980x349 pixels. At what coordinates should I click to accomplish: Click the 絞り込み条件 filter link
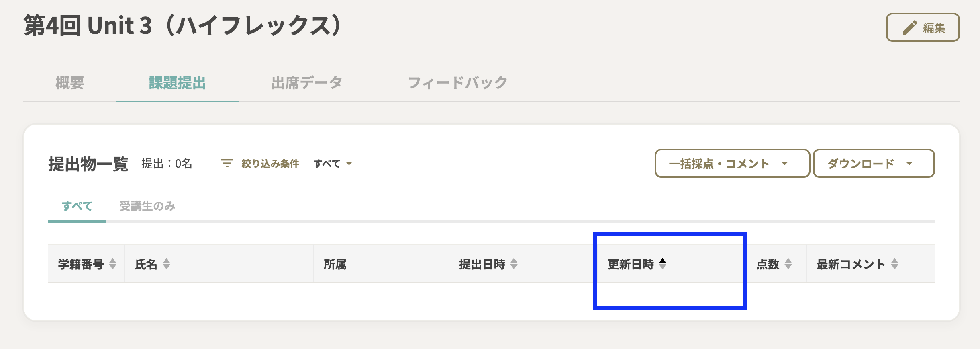pyautogui.click(x=270, y=164)
